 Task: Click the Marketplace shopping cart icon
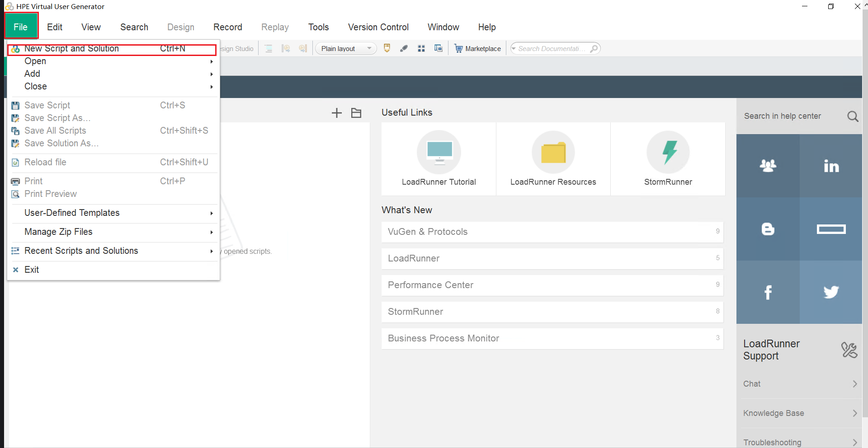tap(458, 48)
